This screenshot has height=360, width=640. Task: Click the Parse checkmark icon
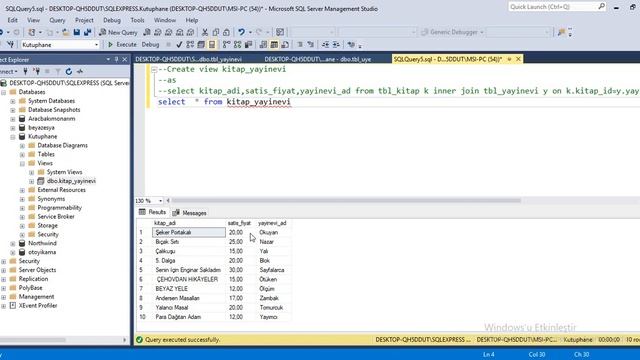[179, 44]
